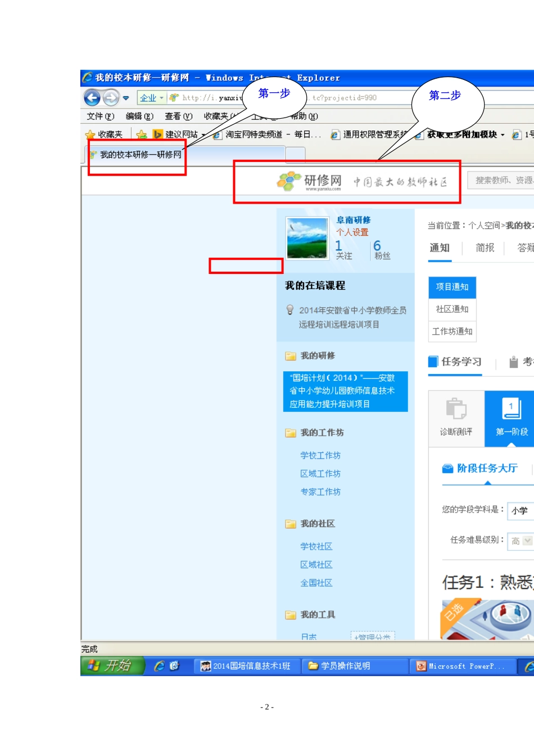The width and height of the screenshot is (534, 756).
Task: Click the add-to-favorites-bar star icon
Action: tap(142, 134)
